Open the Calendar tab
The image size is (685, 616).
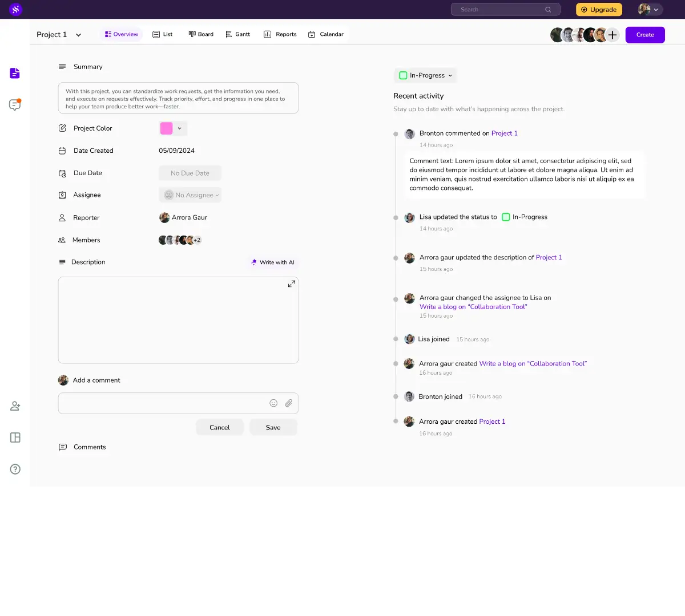326,34
